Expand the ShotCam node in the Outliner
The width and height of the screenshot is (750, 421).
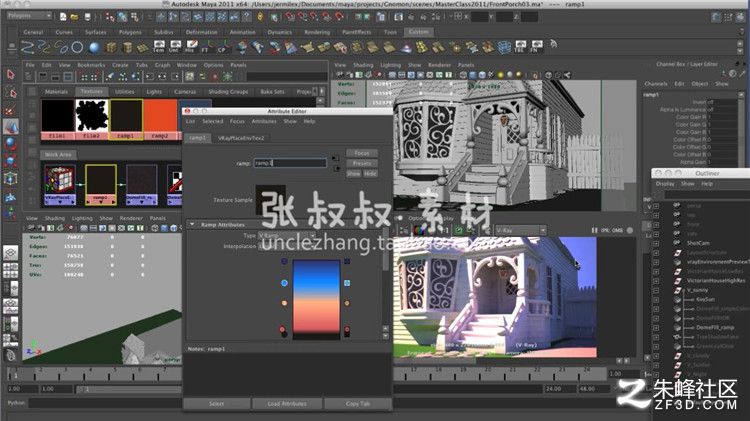(x=656, y=243)
